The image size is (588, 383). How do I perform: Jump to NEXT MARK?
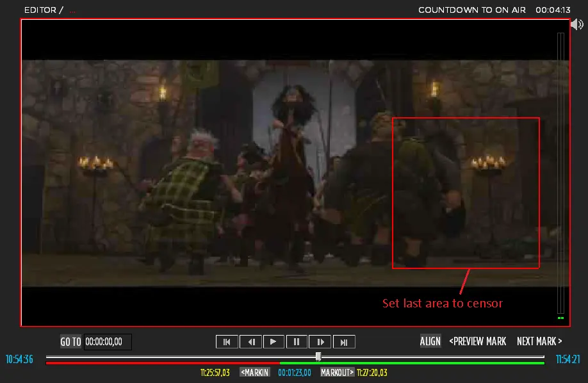point(539,341)
